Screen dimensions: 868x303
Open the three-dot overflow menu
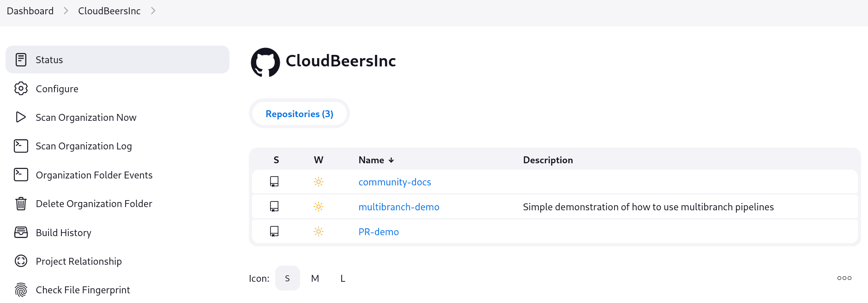tap(844, 278)
